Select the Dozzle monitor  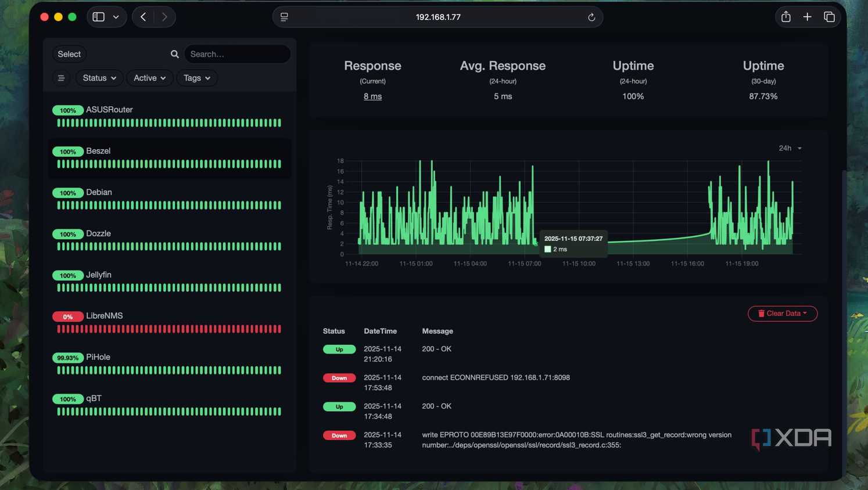click(x=169, y=240)
